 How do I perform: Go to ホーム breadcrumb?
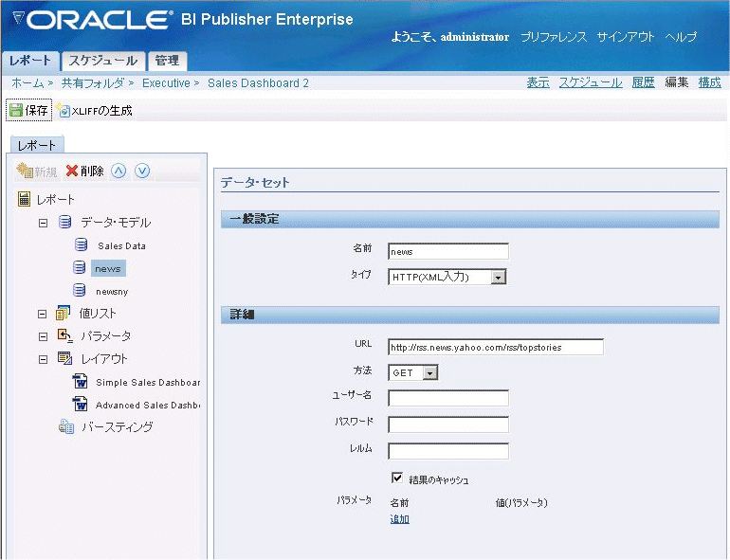click(x=27, y=82)
